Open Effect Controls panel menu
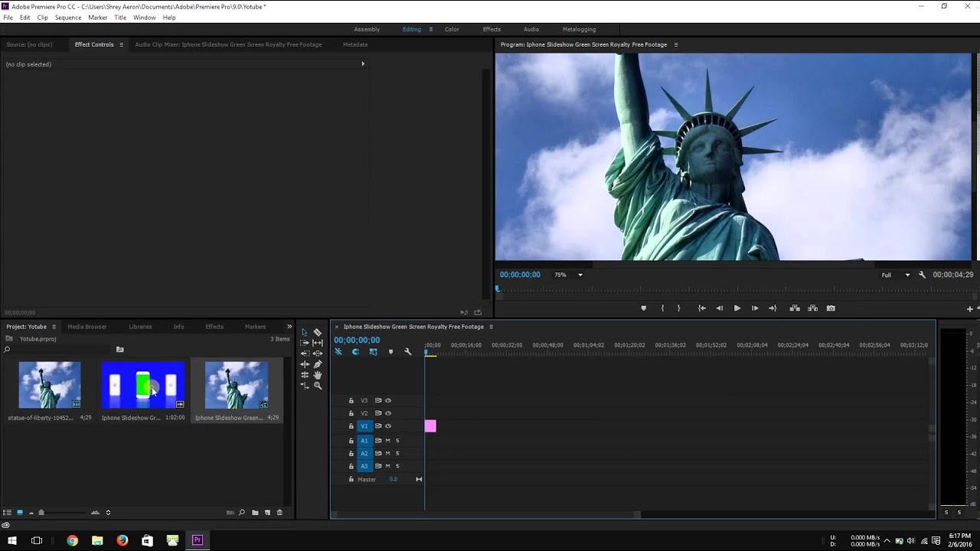The image size is (980, 551). (121, 44)
